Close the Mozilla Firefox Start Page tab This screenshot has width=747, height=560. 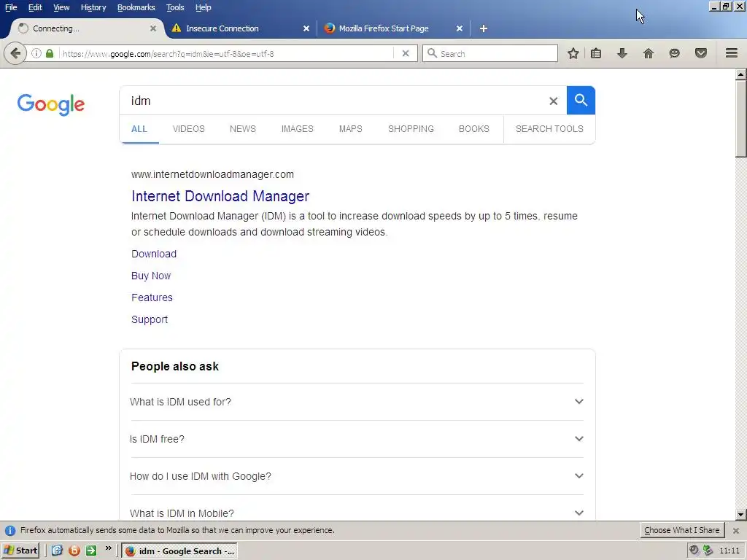tap(460, 28)
